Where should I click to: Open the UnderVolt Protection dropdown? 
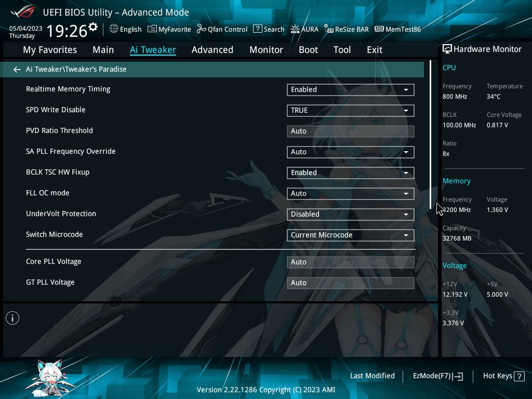351,215
